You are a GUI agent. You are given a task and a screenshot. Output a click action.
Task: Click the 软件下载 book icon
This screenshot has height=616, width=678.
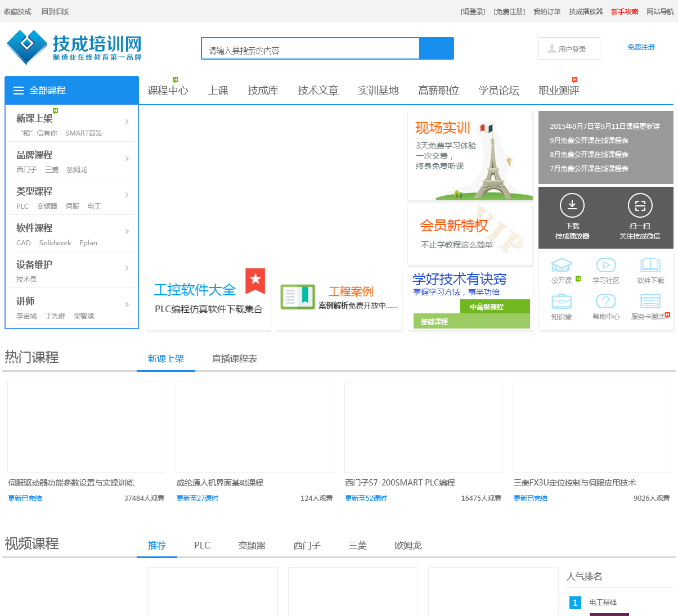(650, 266)
